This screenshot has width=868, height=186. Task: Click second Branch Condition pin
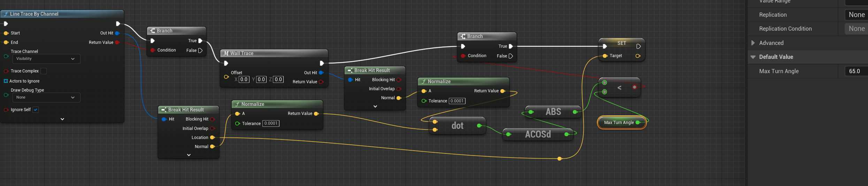[x=463, y=56]
